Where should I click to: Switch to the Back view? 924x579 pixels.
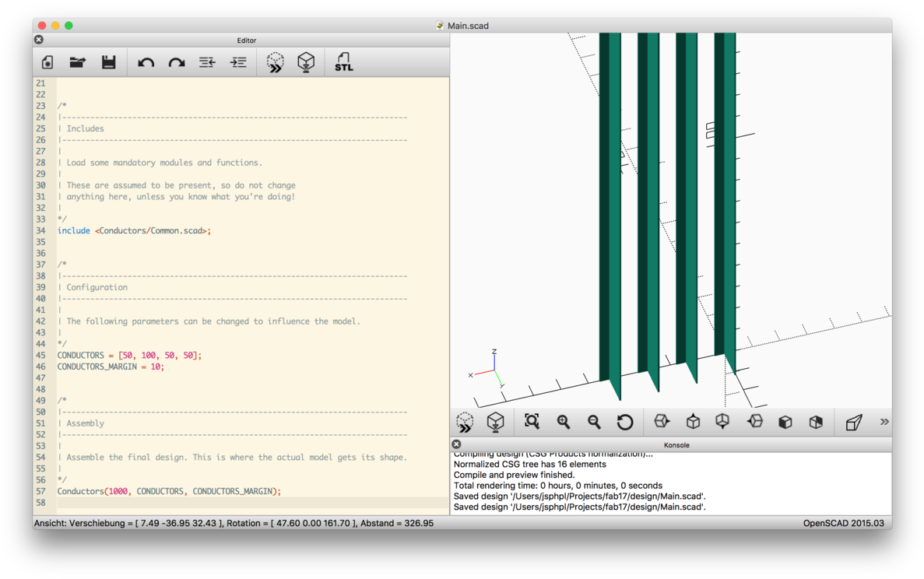[816, 422]
